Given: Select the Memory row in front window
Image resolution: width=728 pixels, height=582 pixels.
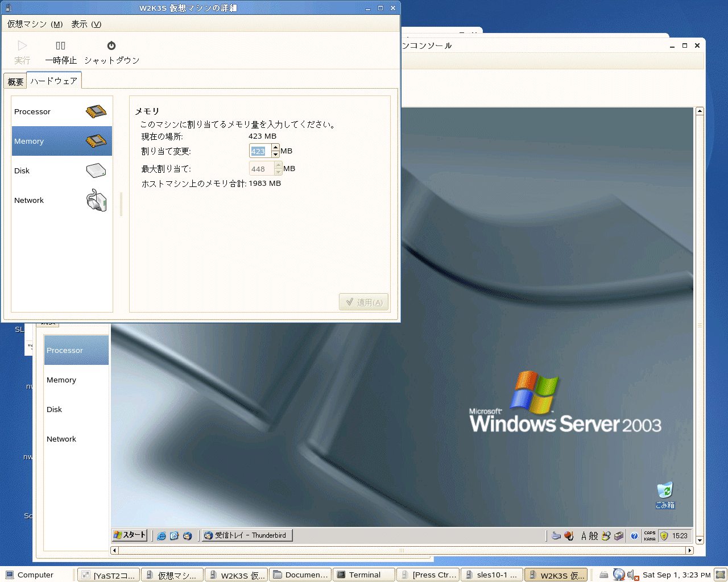Looking at the screenshot, I should tap(62, 141).
